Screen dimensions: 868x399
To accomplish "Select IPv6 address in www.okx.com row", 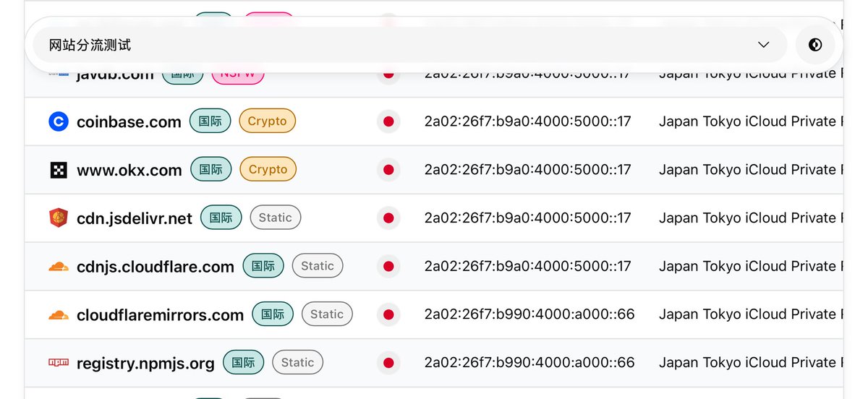I will tap(528, 170).
